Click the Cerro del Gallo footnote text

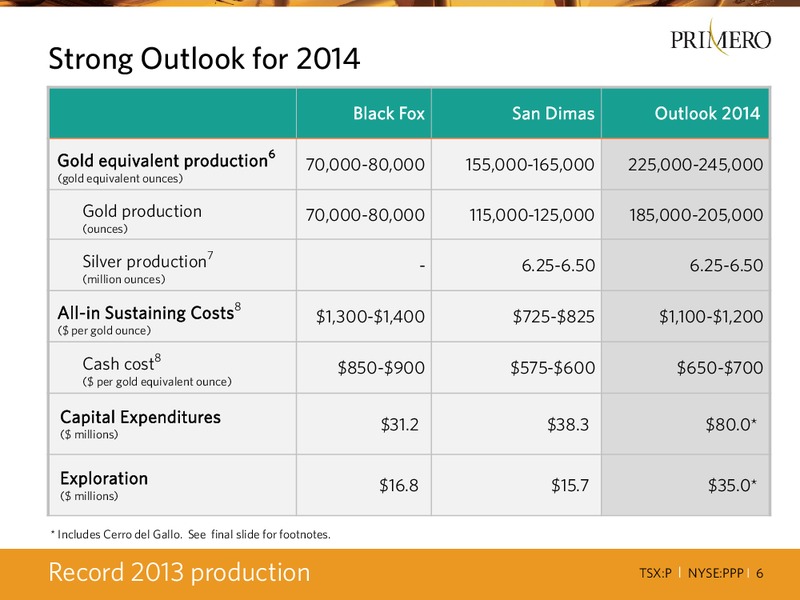pos(191,534)
